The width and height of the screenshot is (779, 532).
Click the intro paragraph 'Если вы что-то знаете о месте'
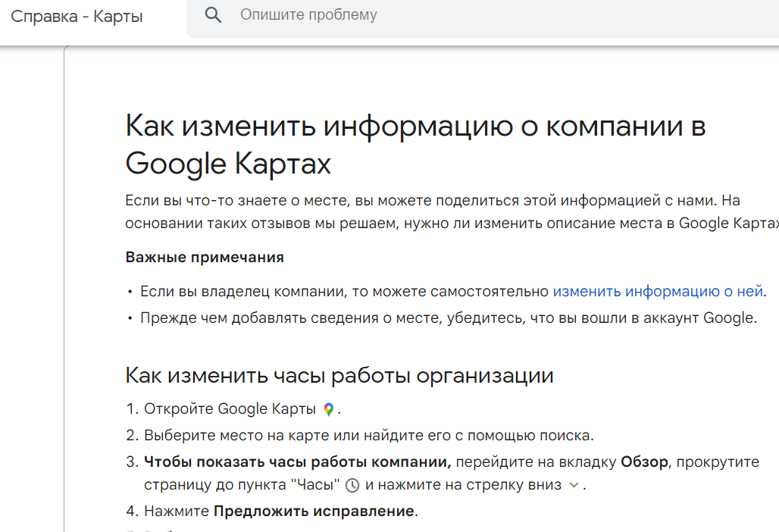(x=452, y=212)
